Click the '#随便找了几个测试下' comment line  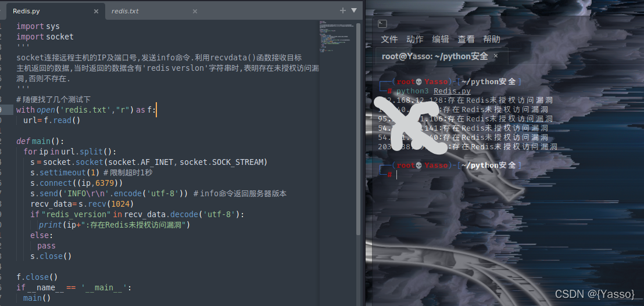tap(53, 99)
